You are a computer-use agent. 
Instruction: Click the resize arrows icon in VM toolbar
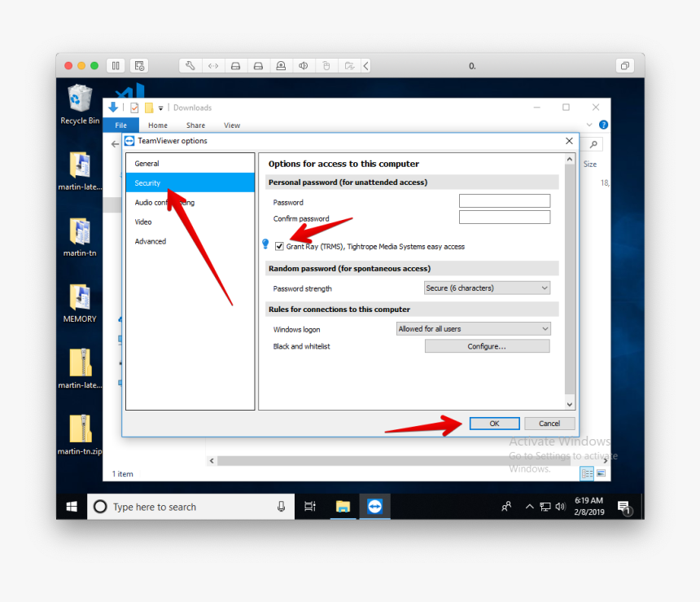[x=213, y=66]
